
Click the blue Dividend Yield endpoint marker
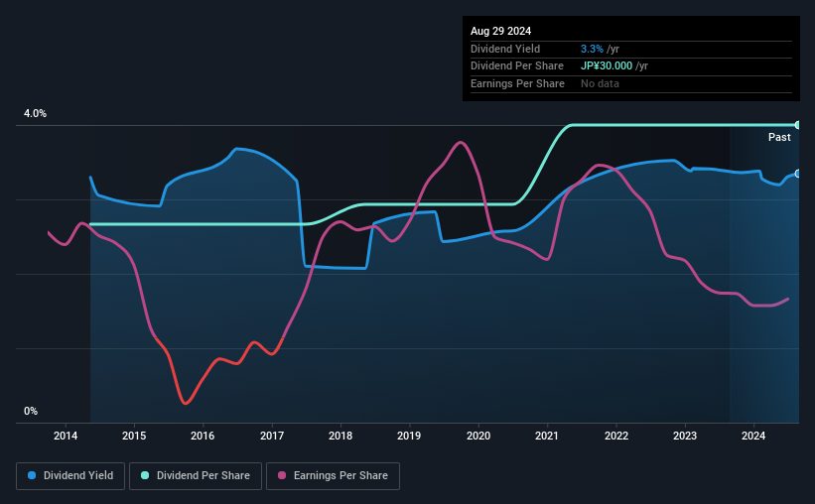pos(797,174)
